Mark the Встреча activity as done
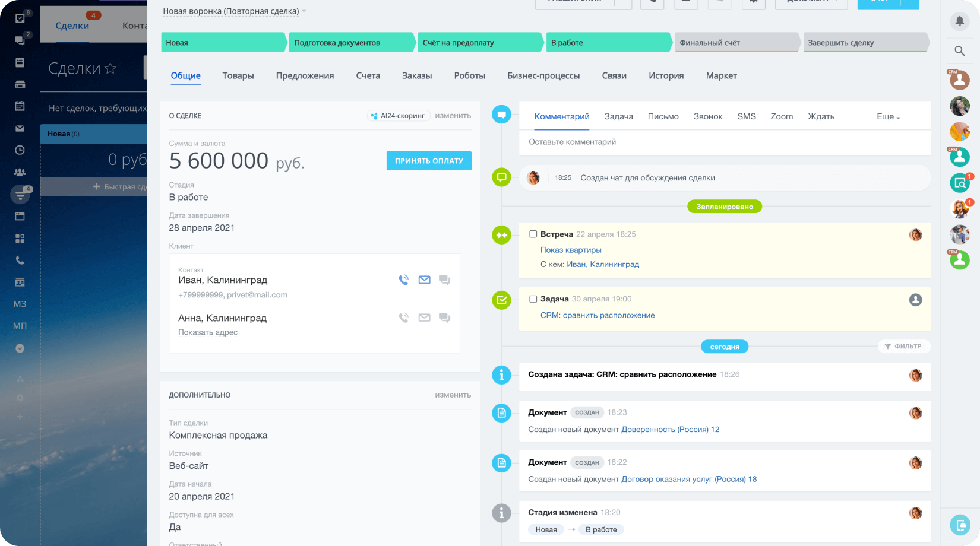The width and height of the screenshot is (980, 546). [x=533, y=234]
